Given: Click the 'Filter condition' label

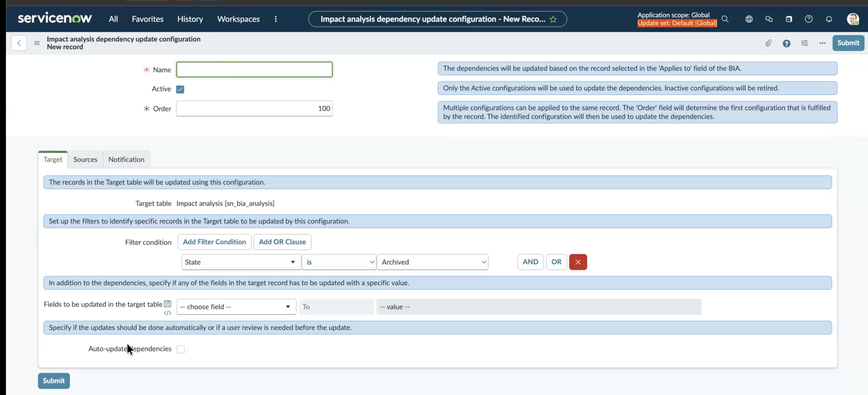Looking at the screenshot, I should pos(148,242).
